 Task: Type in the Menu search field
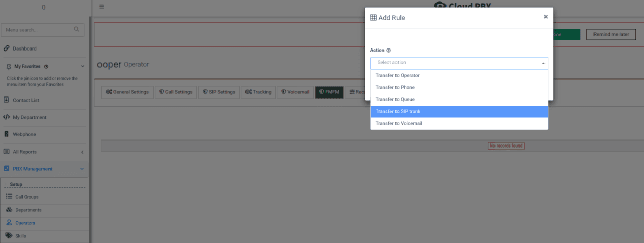[x=38, y=30]
